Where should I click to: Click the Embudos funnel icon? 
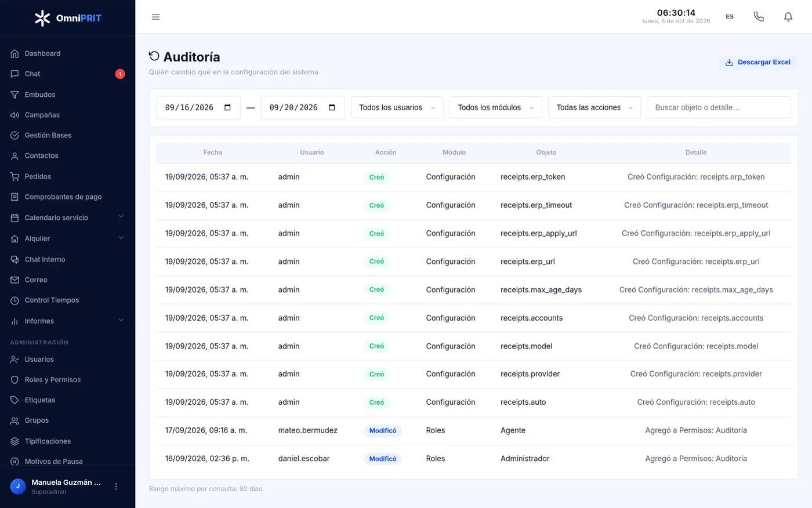(15, 95)
